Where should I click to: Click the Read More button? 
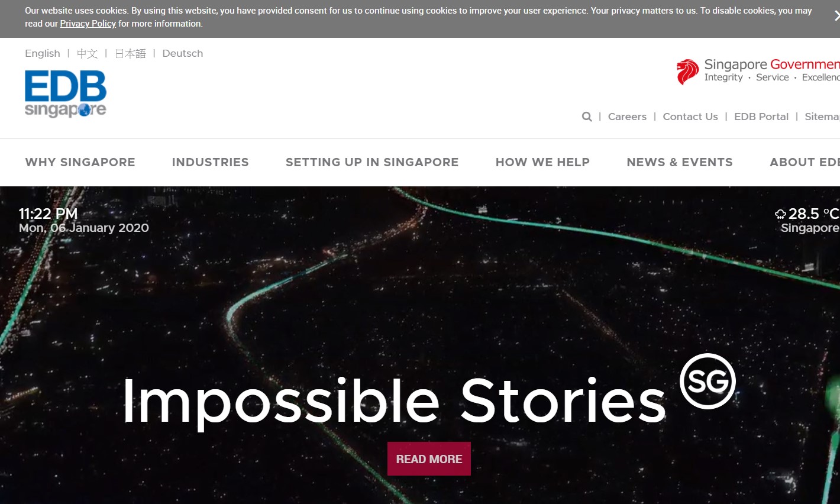pos(429,459)
